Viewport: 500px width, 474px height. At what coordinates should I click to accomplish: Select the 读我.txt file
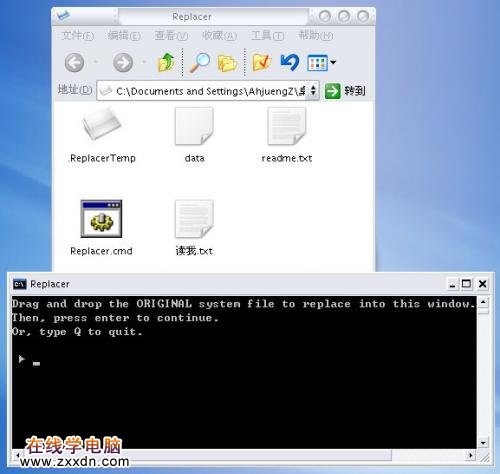coord(194,228)
